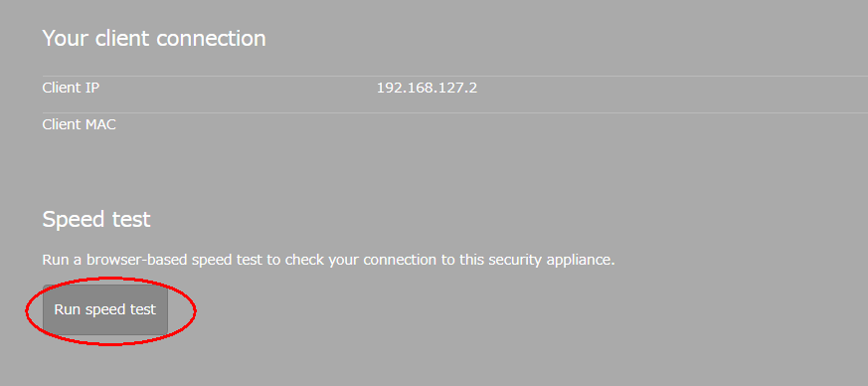Click the Speed test heading
The image size is (868, 386).
tap(96, 219)
